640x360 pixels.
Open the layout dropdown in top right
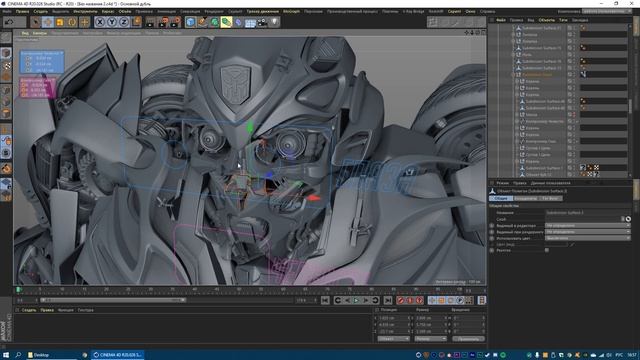(x=608, y=11)
